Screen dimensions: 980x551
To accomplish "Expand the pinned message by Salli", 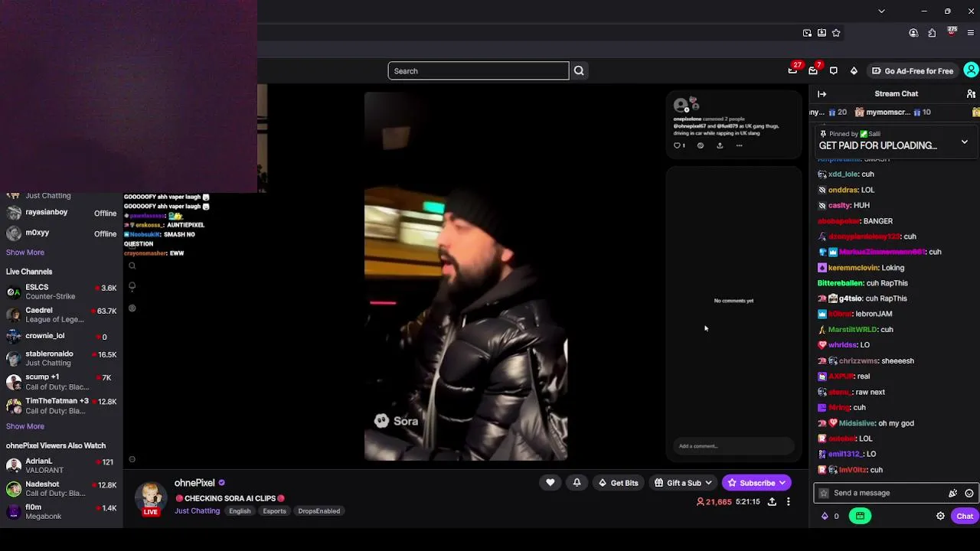I will 965,142.
